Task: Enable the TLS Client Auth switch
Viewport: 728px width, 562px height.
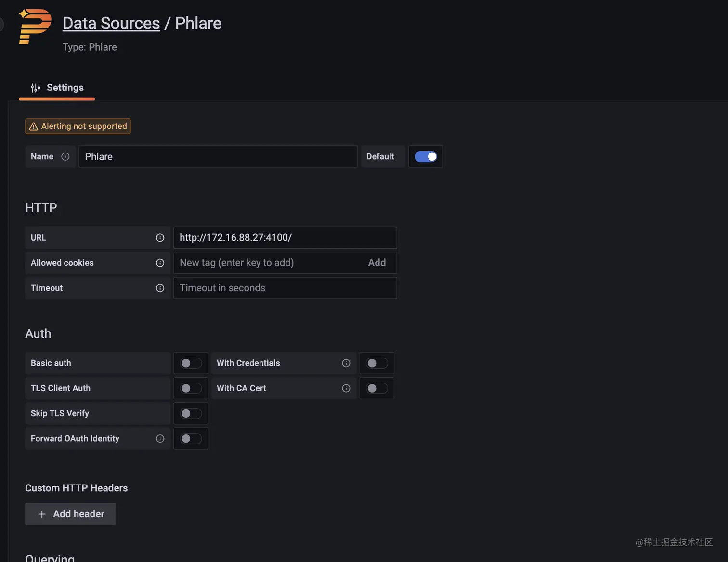Action: [x=191, y=388]
